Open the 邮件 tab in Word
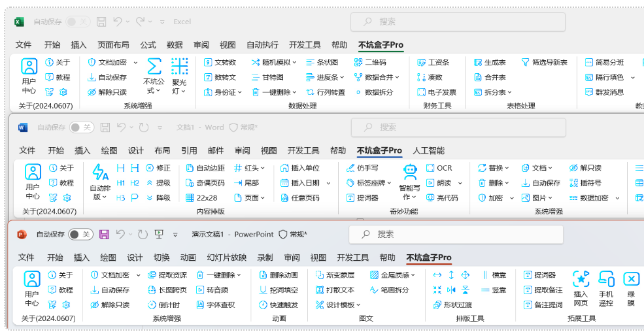 [x=216, y=150]
